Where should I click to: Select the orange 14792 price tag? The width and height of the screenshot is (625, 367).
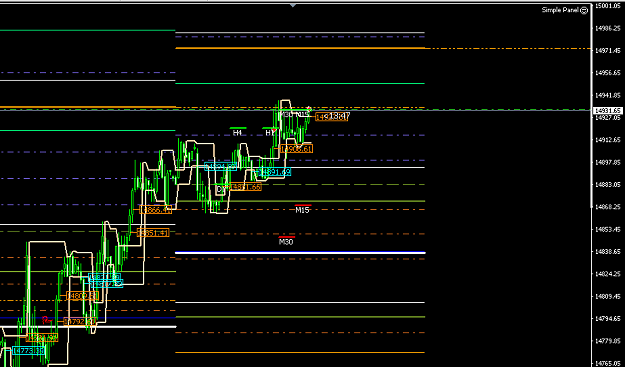point(79,321)
